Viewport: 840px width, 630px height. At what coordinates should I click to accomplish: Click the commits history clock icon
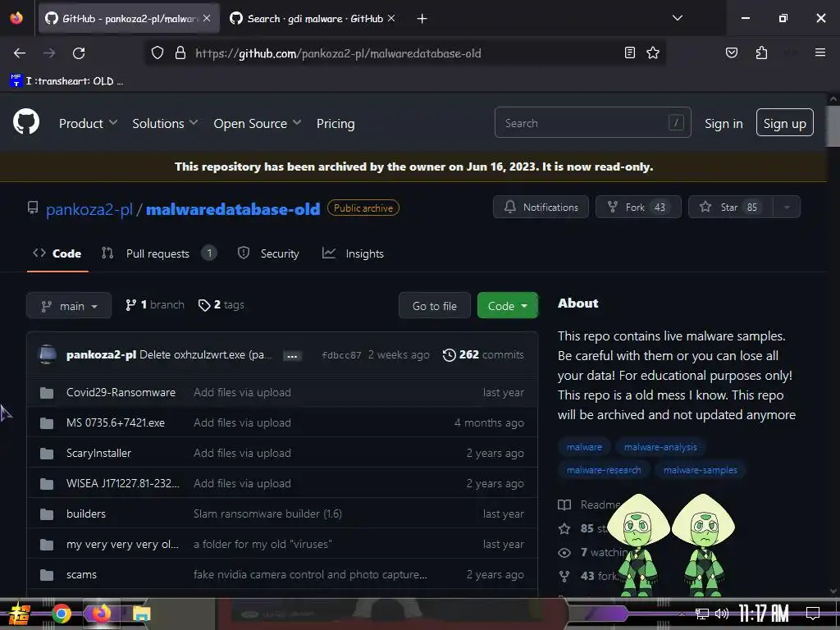(450, 354)
